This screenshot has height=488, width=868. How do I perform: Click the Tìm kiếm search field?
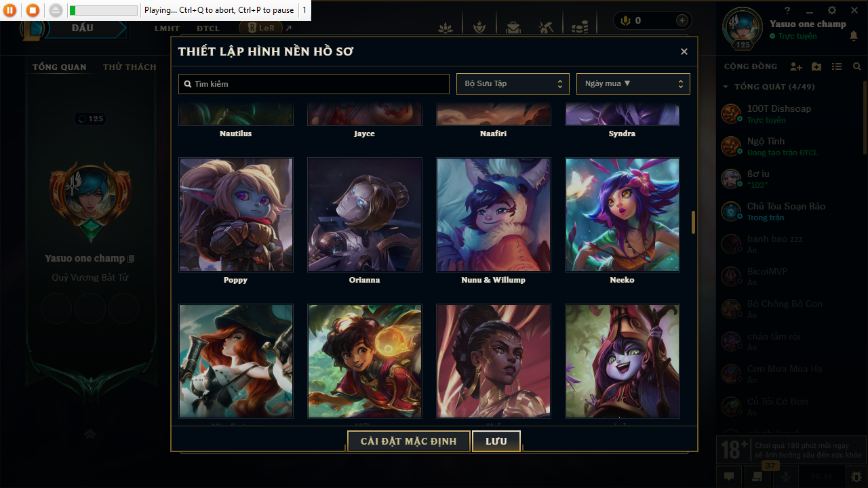314,84
